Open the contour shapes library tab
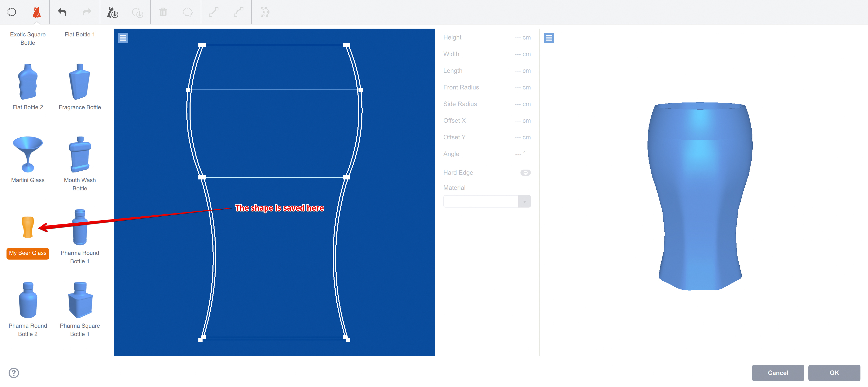The width and height of the screenshot is (868, 387). [x=12, y=12]
